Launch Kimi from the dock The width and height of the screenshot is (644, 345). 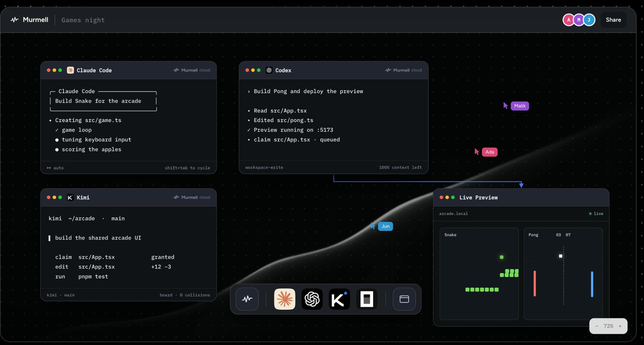click(339, 299)
